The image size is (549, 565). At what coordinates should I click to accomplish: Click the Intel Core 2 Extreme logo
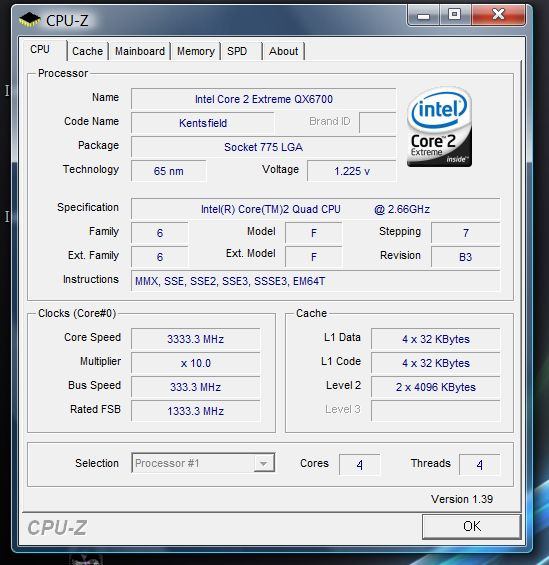click(439, 127)
